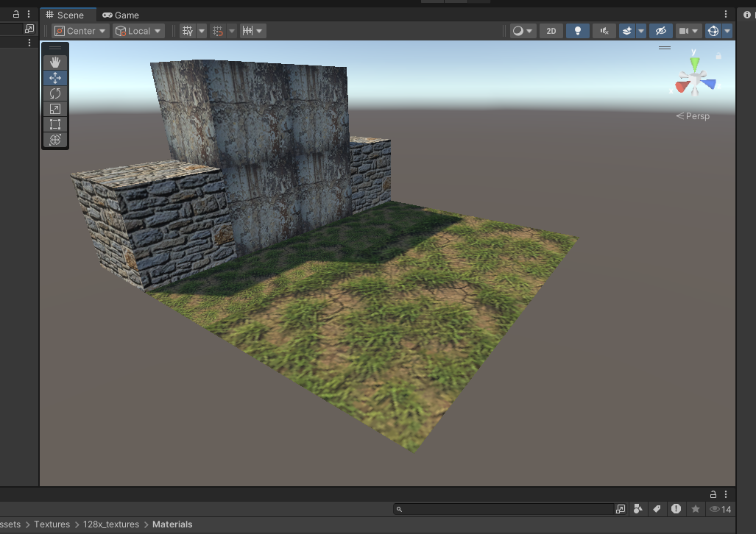
Task: Click the expand icon in the left panel
Action: [29, 29]
